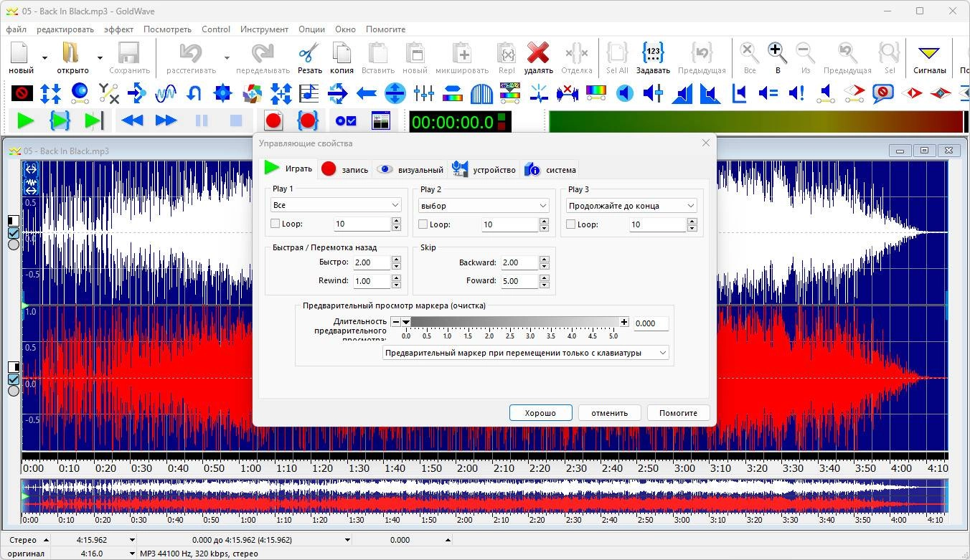Click the play-selection button with blue braces
This screenshot has width=970, height=560.
pos(60,121)
